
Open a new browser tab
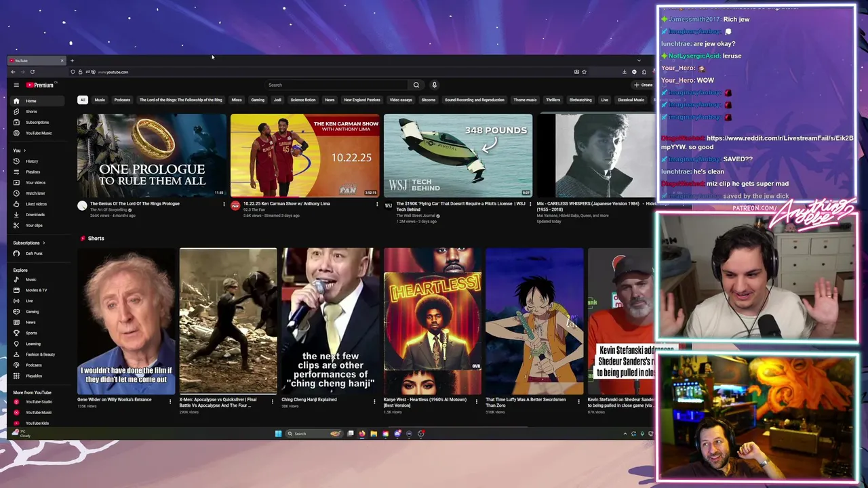pos(72,61)
